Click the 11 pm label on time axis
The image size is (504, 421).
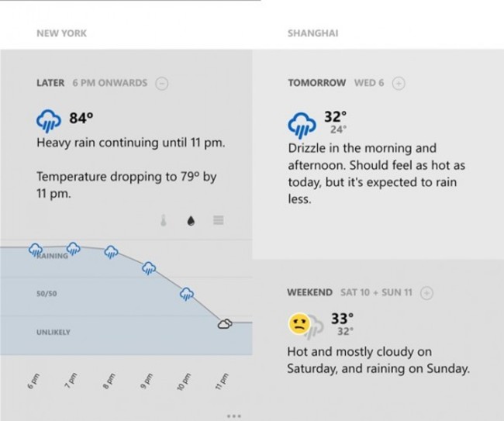tap(222, 381)
